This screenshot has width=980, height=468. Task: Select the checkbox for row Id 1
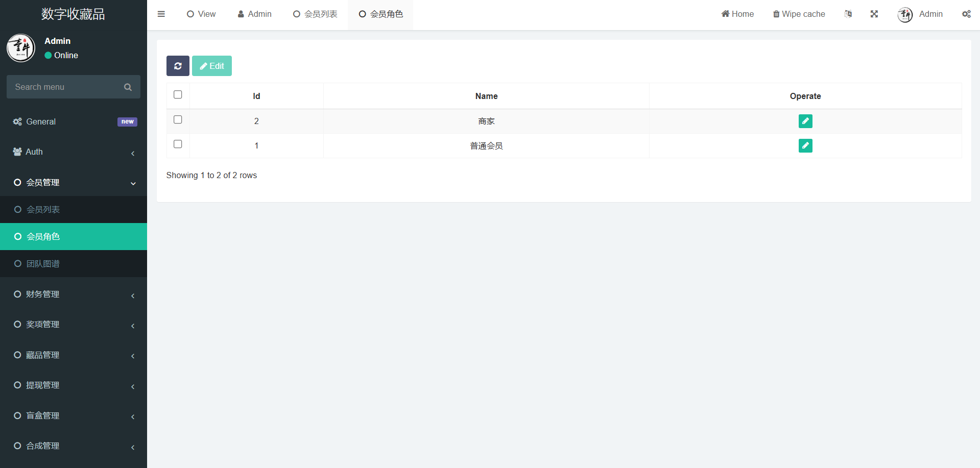[178, 144]
